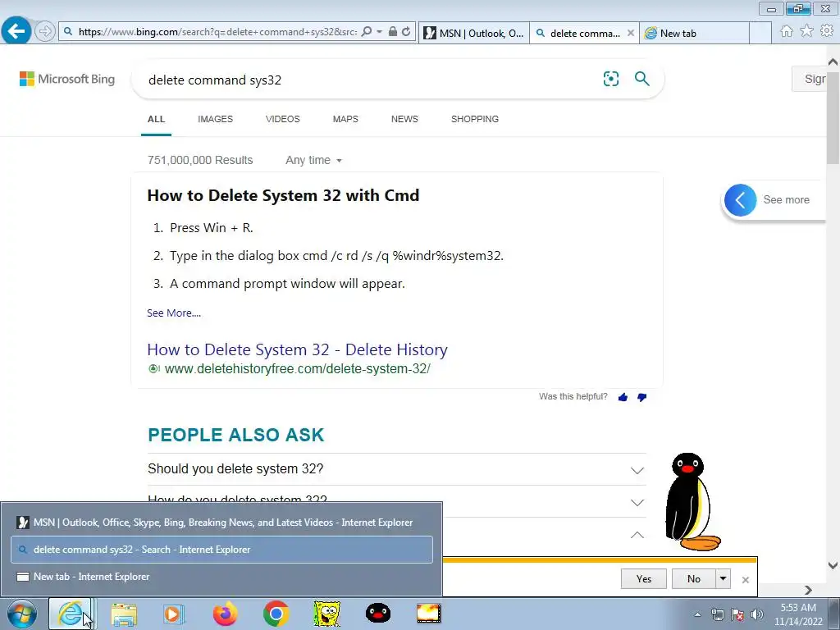Click the address bar search magnifier icon
The width and height of the screenshot is (840, 630).
click(x=367, y=32)
